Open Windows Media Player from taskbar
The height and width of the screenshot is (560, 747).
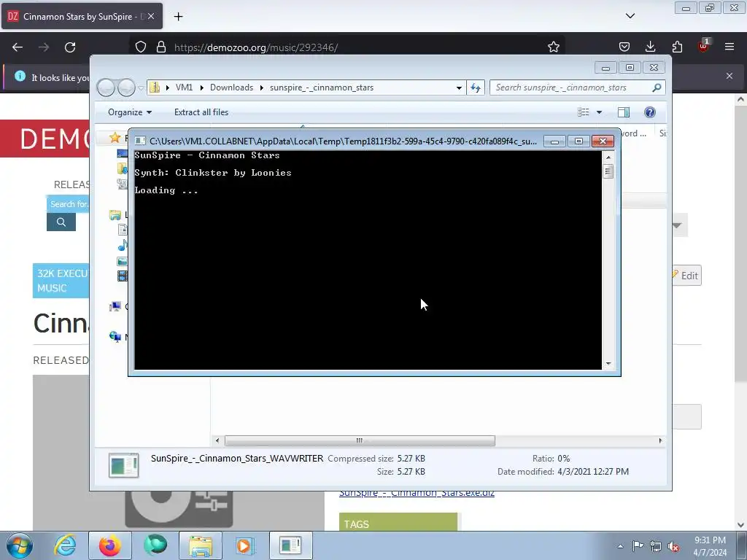[245, 545]
